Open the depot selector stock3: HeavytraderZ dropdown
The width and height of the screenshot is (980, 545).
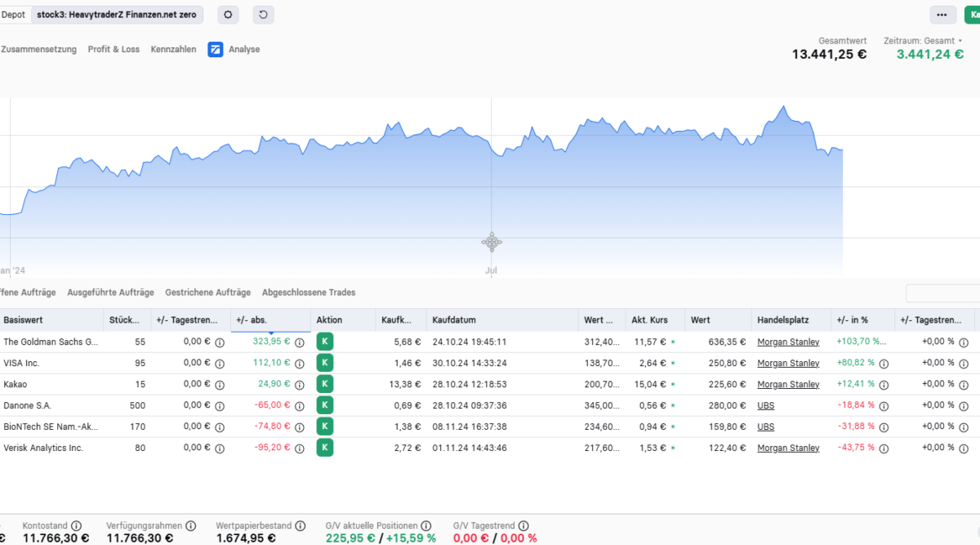[x=118, y=15]
